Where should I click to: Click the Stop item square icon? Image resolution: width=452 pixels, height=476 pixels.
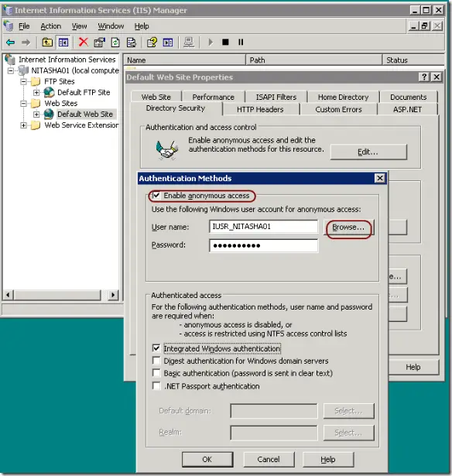click(x=225, y=43)
